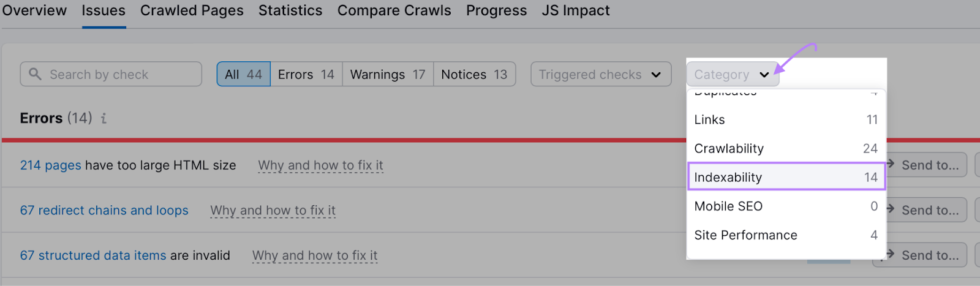The width and height of the screenshot is (980, 286).
Task: Choose Crawlability from category list
Action: pos(786,148)
